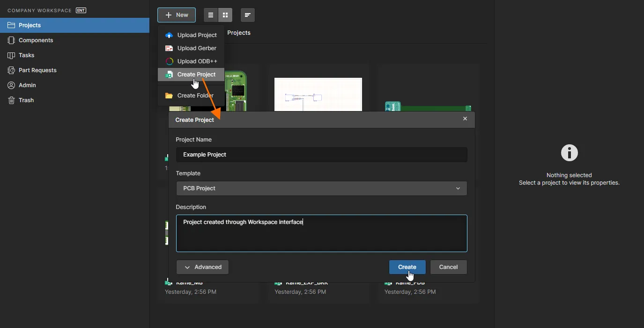Click the Create Folder yellow folder icon
Screen dimensions: 644x328
click(x=169, y=96)
